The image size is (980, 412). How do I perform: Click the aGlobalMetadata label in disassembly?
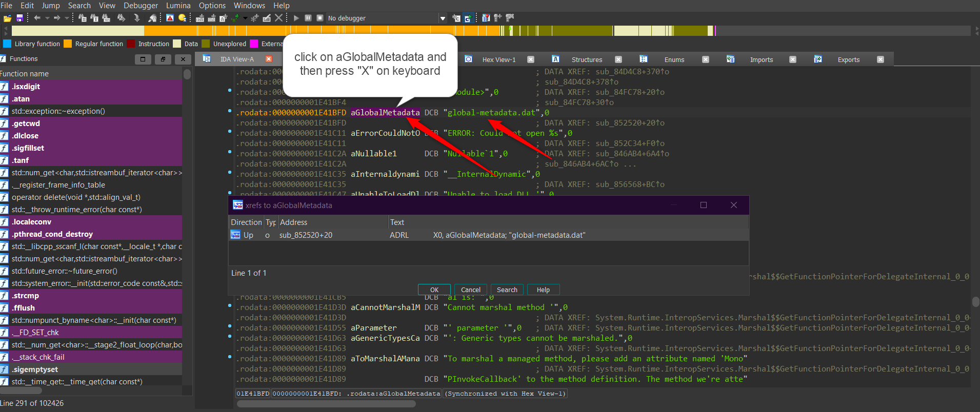(x=385, y=112)
